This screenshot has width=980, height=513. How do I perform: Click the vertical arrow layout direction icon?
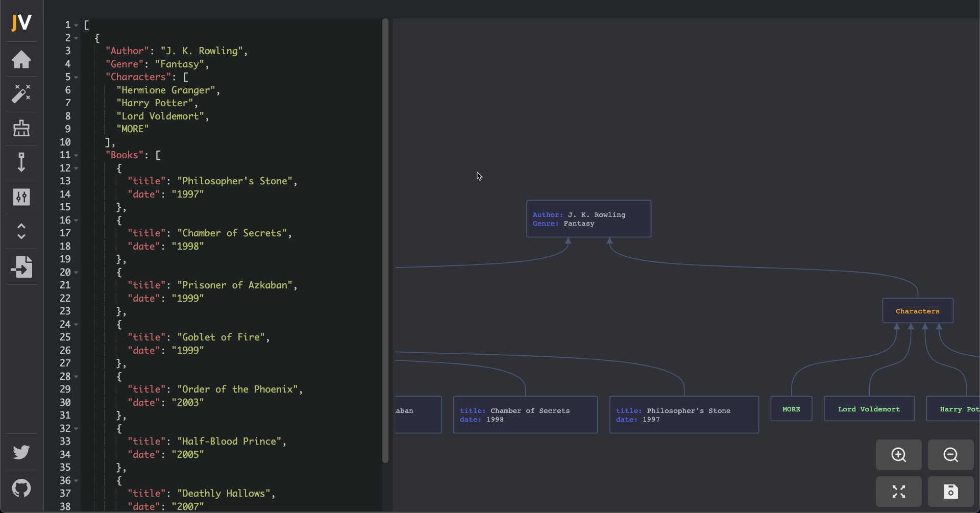21,162
